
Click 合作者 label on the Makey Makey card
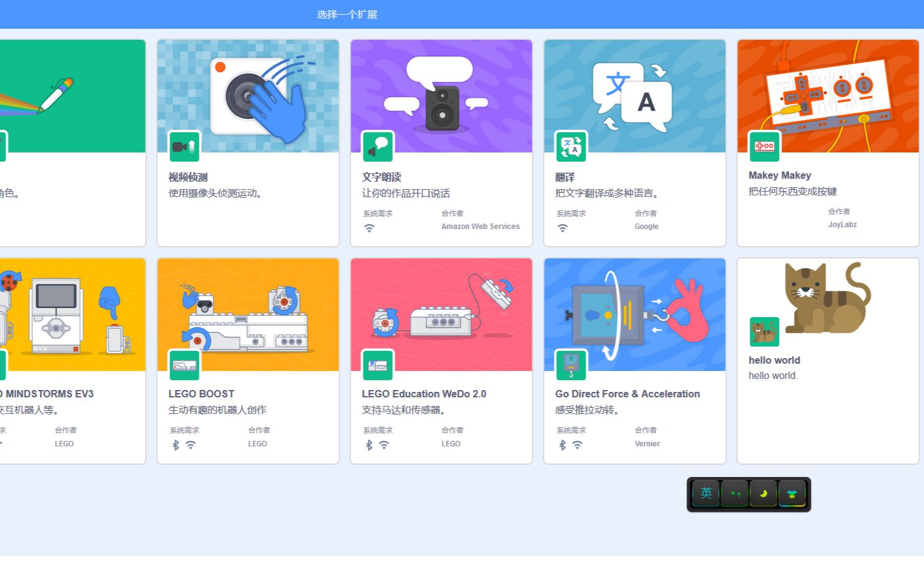tap(839, 211)
